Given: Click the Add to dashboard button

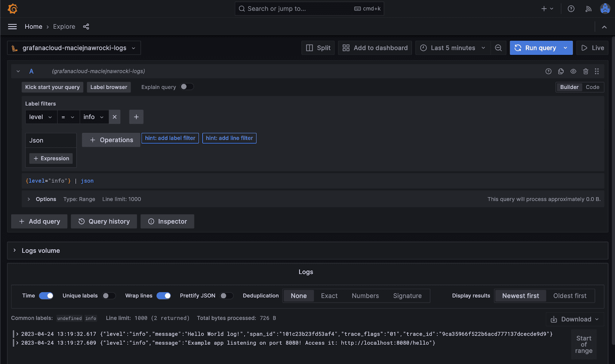Looking at the screenshot, I should click(x=375, y=48).
